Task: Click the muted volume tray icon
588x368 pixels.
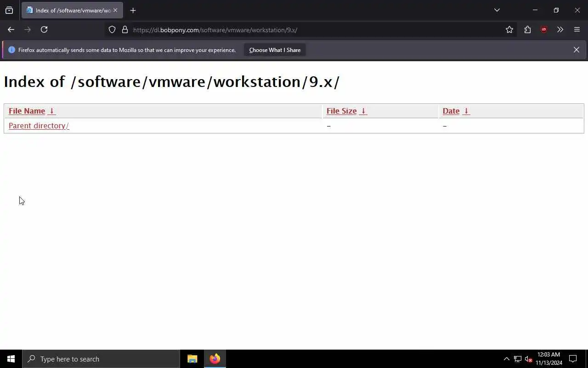Action: (x=528, y=359)
